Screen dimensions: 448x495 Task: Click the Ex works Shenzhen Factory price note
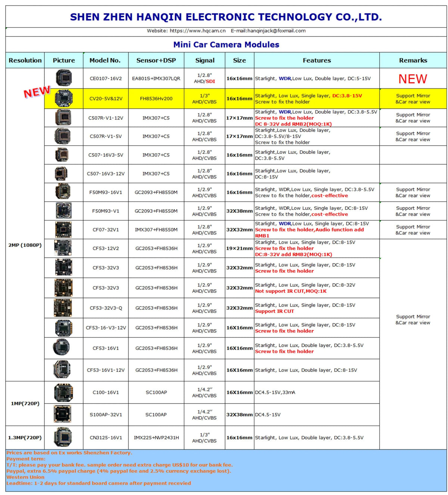click(69, 453)
